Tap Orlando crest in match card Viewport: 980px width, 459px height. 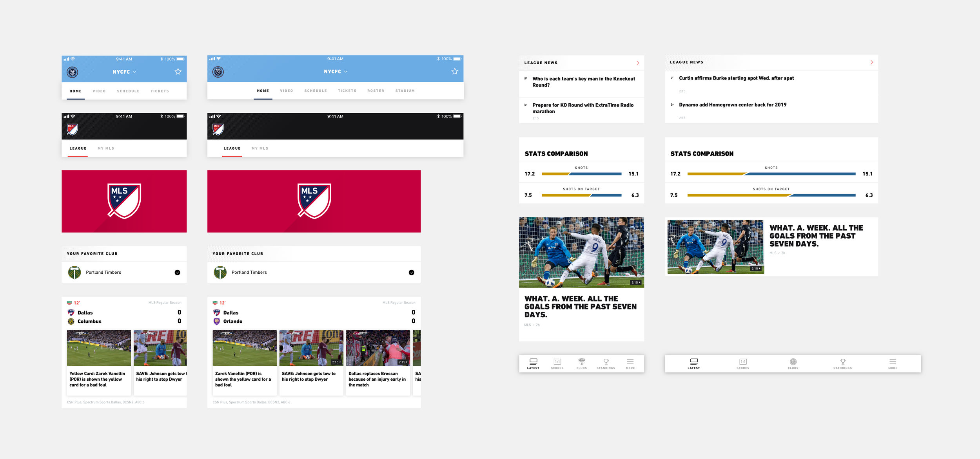[217, 322]
